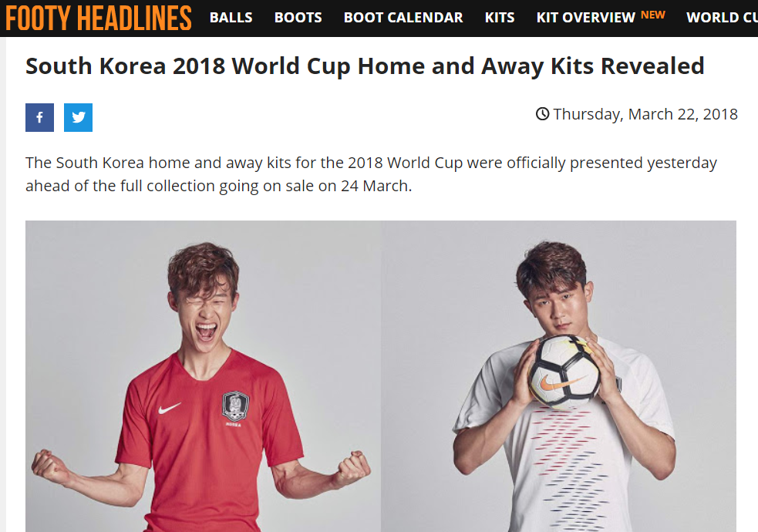This screenshot has height=532, width=758.
Task: Select the World Cup navigation item
Action: (x=722, y=18)
